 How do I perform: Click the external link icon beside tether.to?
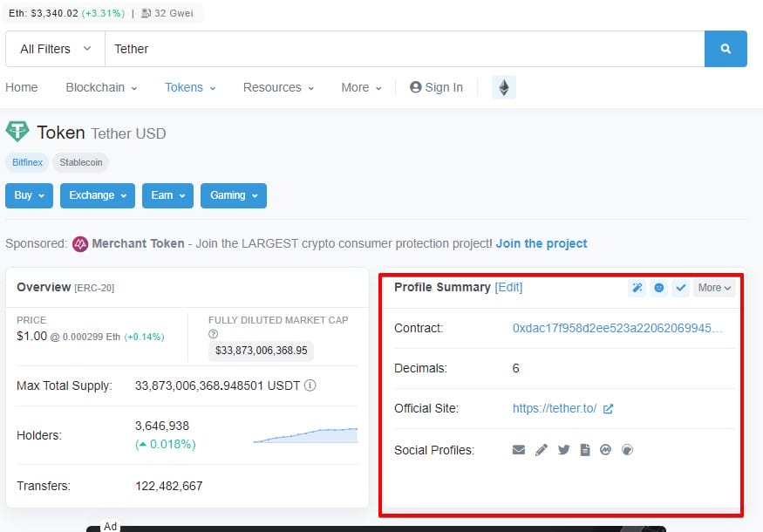point(608,409)
